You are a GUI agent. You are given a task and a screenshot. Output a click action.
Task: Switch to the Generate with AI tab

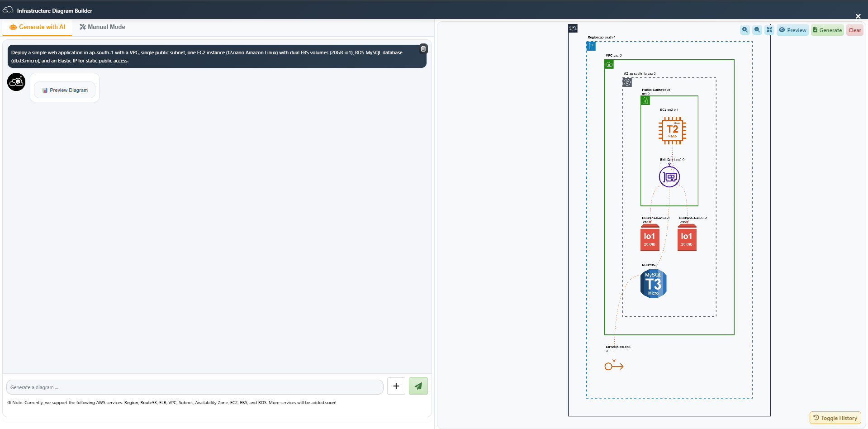pyautogui.click(x=38, y=27)
